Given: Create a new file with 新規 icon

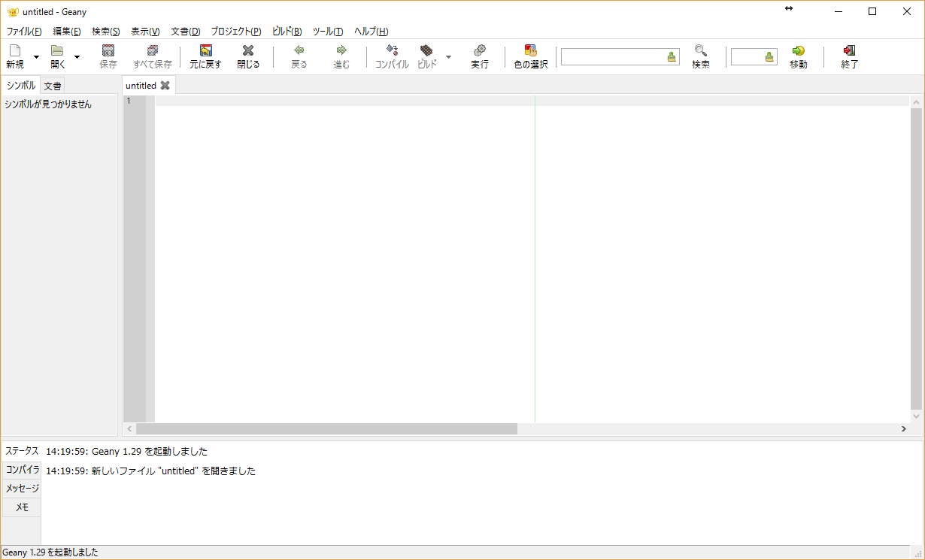Looking at the screenshot, I should pos(15,51).
